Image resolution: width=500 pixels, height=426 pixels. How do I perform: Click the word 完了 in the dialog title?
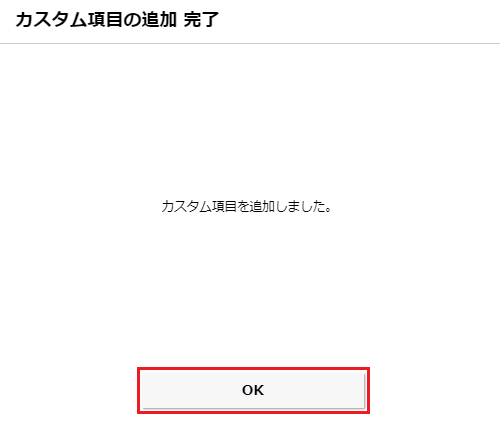point(201,19)
